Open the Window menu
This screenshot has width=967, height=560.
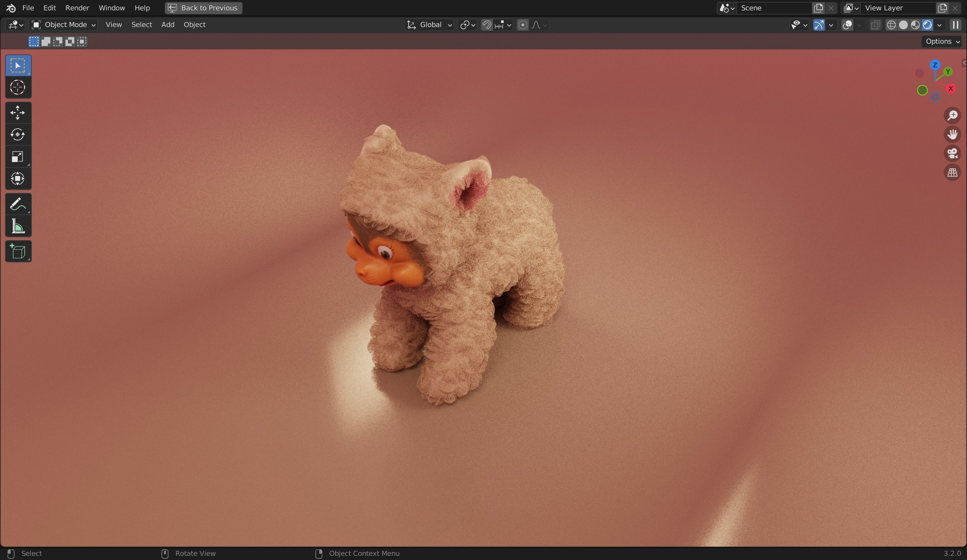pos(112,8)
